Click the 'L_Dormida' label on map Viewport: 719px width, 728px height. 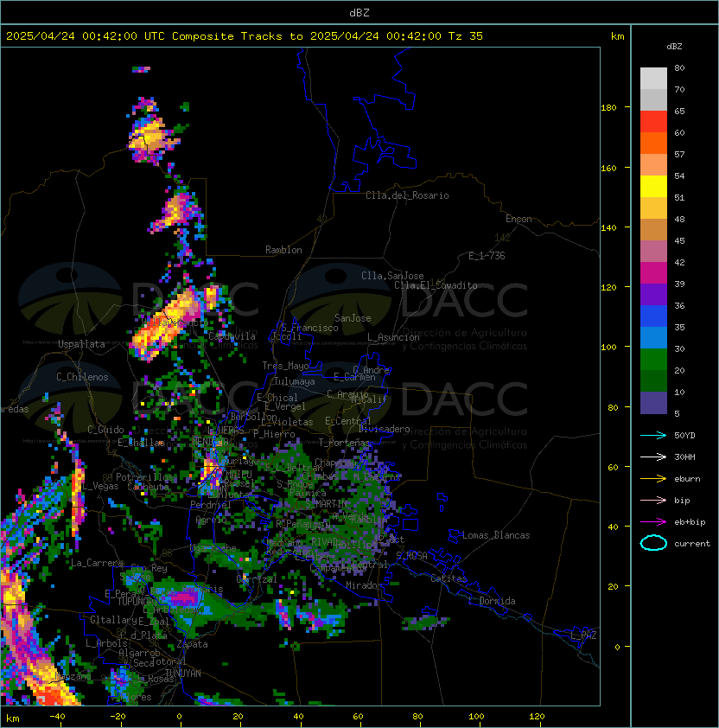[492, 601]
